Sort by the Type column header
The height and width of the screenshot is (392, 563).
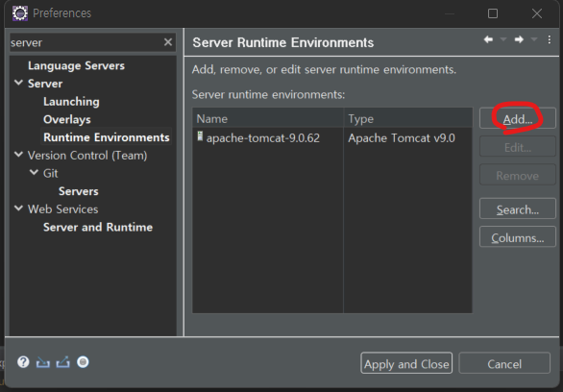coord(408,118)
